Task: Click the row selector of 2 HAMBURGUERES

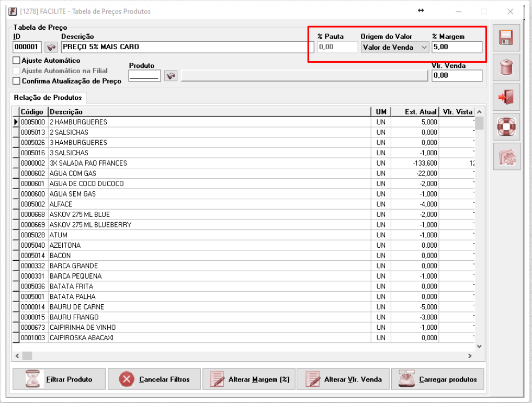Action: click(16, 122)
